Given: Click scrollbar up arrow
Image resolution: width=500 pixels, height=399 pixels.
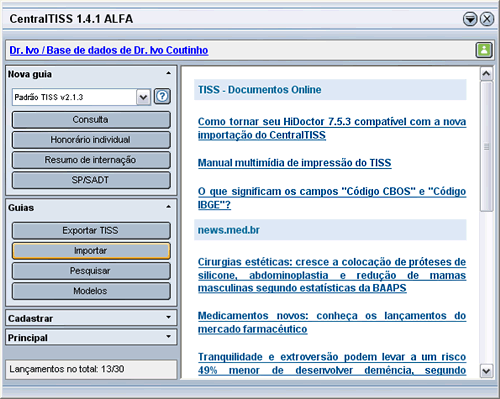Looking at the screenshot, I should 486,73.
